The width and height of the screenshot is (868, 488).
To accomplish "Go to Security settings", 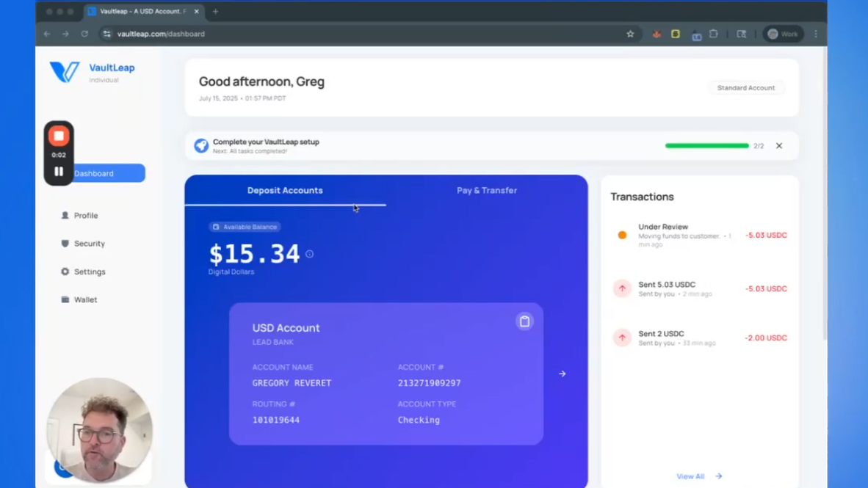I will [89, 244].
